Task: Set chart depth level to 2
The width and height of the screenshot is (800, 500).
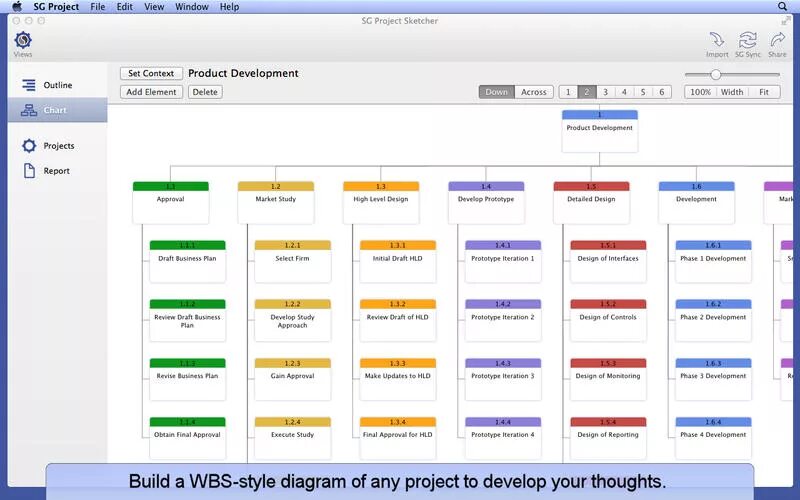Action: pos(587,92)
